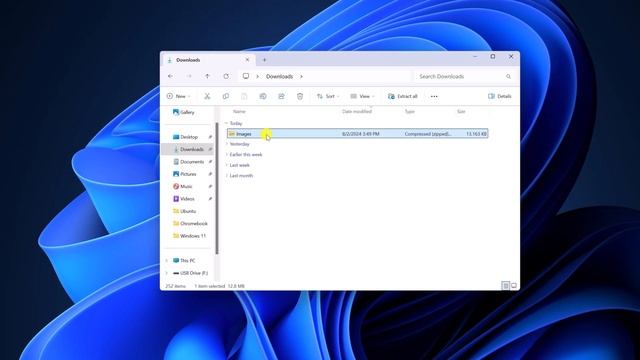This screenshot has height=360, width=640.
Task: Click the navigation pane scrollbar
Action: [217, 188]
